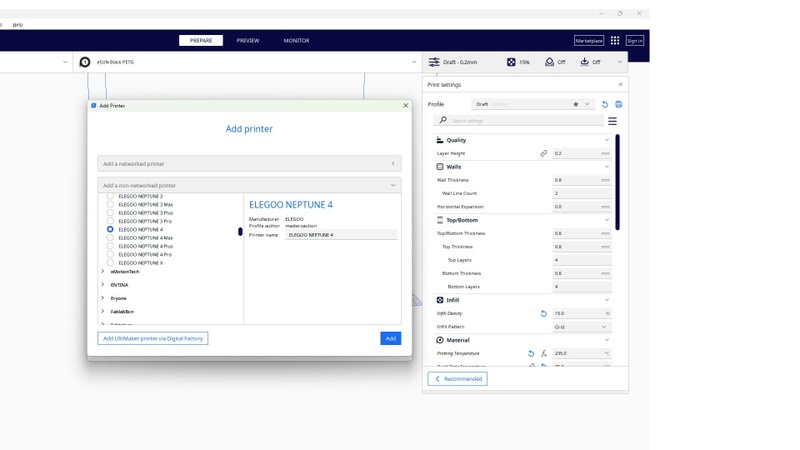Collapse the Top/Bottom settings section
Screen dimensions: 800x450
pos(607,220)
